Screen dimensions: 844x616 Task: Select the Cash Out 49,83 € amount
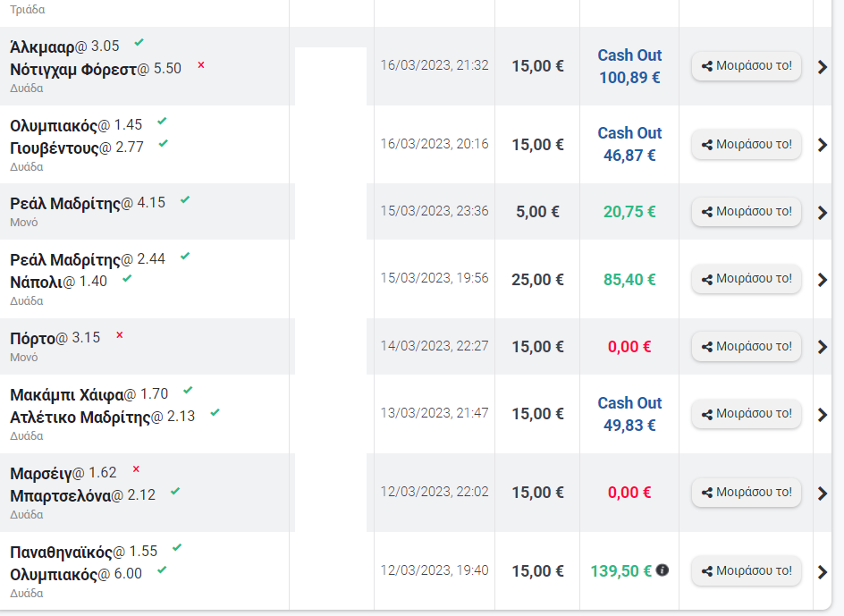[x=629, y=426]
